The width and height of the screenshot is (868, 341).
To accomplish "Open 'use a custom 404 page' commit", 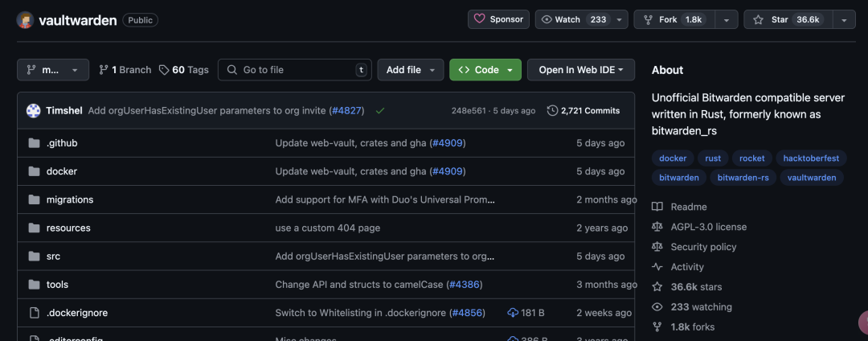I will tap(328, 228).
